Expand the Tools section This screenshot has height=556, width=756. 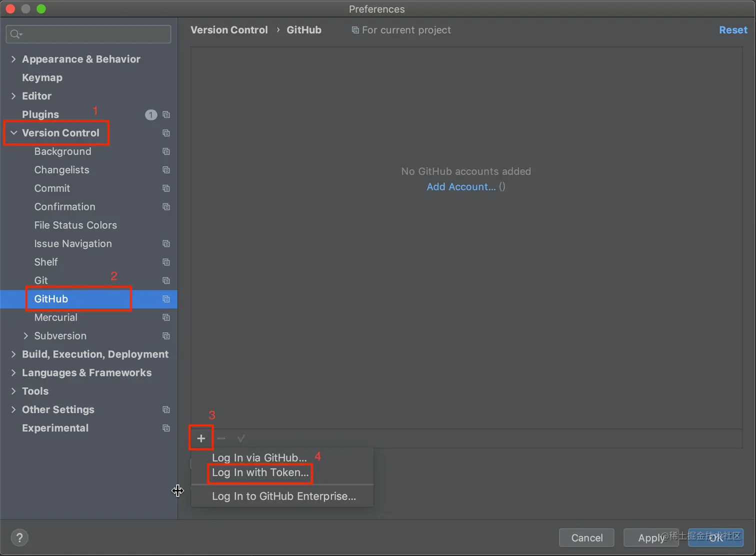point(13,391)
